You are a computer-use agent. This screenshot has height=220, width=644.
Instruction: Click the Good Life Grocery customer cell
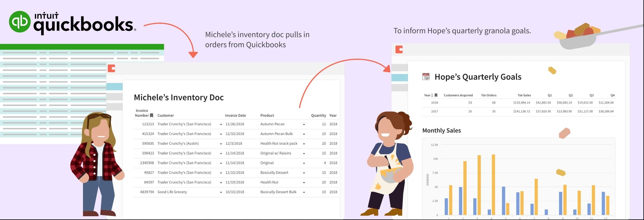click(172, 192)
